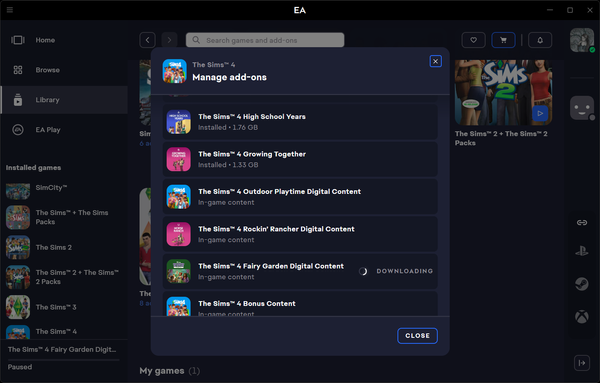Click the Rockin' Rancher pack icon
Image resolution: width=600 pixels, height=383 pixels.
click(x=179, y=234)
